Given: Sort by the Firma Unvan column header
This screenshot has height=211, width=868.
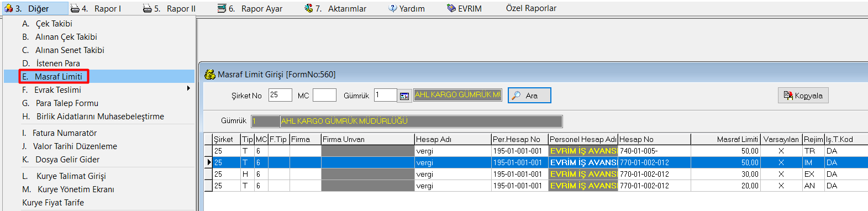Looking at the screenshot, I should [367, 139].
